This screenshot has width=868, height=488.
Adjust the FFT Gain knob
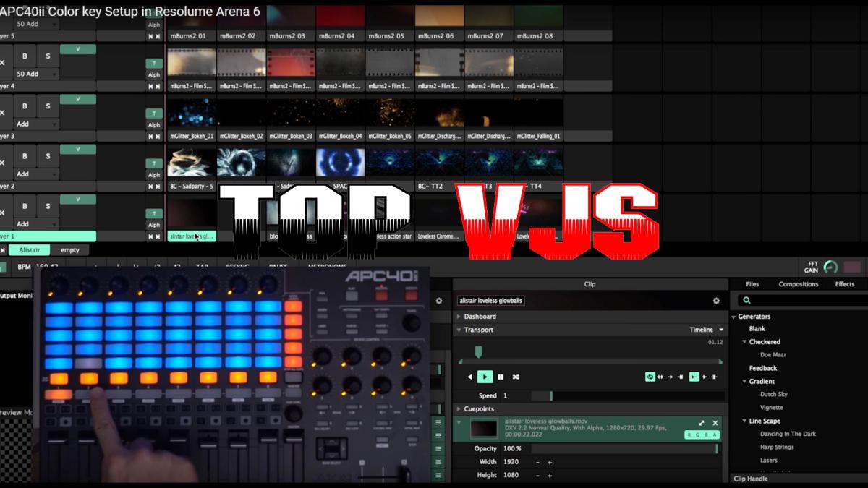click(x=830, y=267)
